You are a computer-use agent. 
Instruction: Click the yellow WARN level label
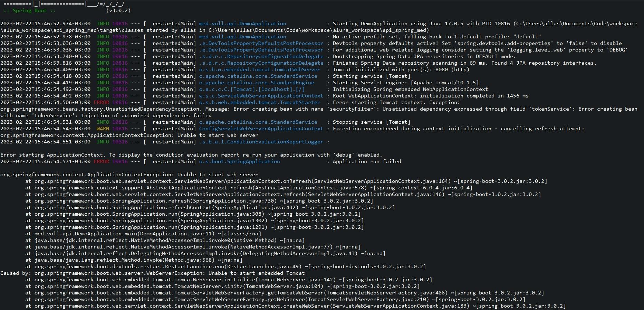coord(103,129)
